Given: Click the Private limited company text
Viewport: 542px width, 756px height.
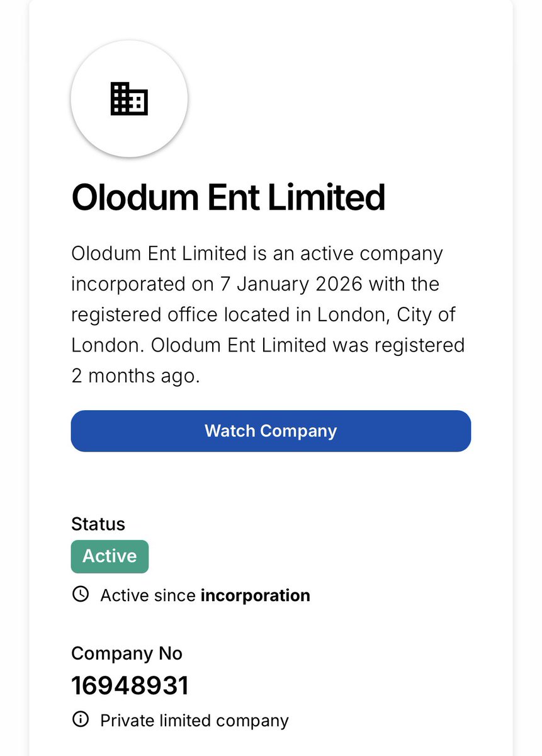Looking at the screenshot, I should point(195,721).
